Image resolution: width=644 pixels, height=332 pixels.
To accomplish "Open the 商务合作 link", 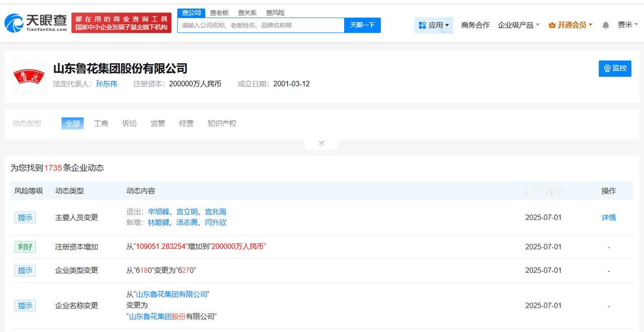I will point(475,25).
